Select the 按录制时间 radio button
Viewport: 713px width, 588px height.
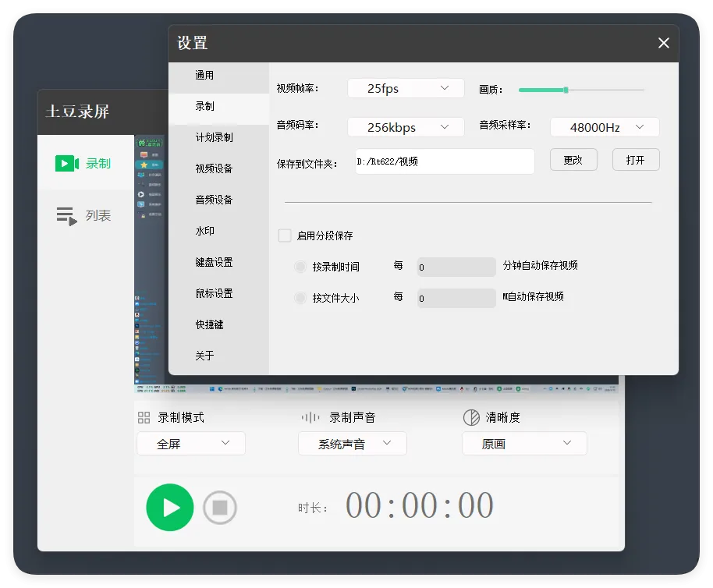(x=300, y=267)
